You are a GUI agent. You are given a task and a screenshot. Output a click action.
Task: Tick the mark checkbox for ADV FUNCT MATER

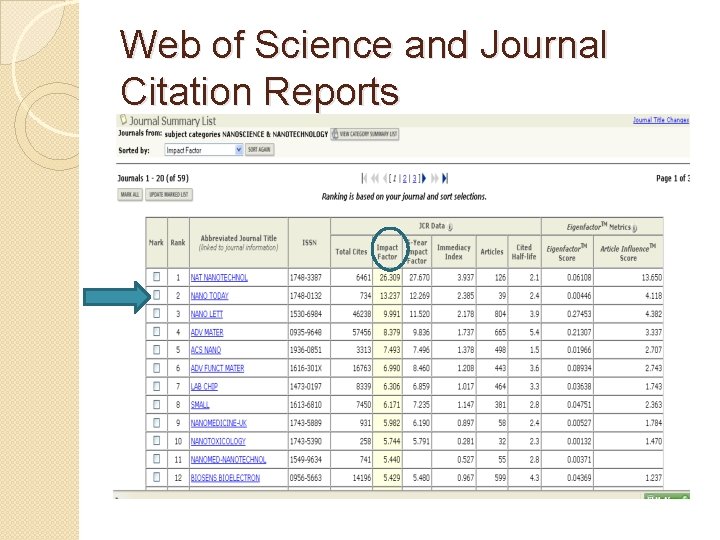157,368
